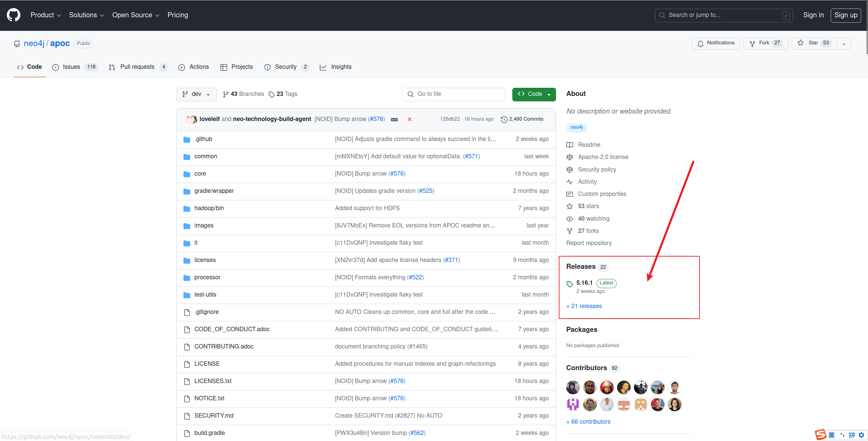Expand the Product menu
Image resolution: width=868 pixels, height=441 pixels.
click(45, 15)
